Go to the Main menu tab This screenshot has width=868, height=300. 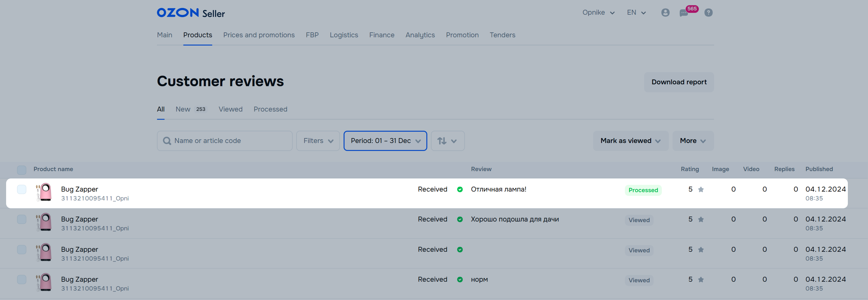click(164, 35)
